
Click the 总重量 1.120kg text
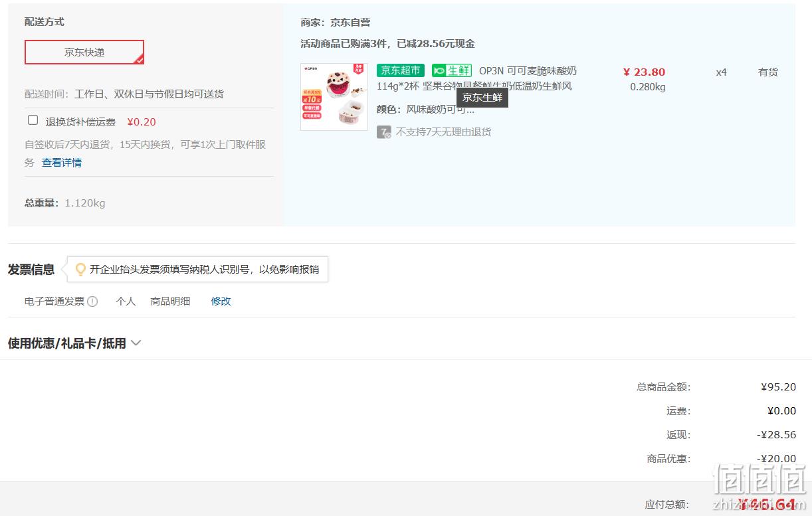click(65, 203)
